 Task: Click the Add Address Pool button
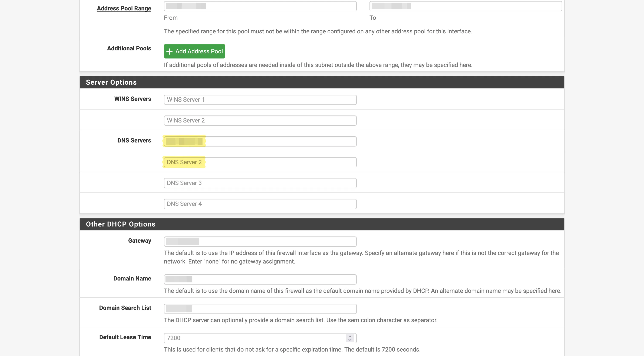194,51
